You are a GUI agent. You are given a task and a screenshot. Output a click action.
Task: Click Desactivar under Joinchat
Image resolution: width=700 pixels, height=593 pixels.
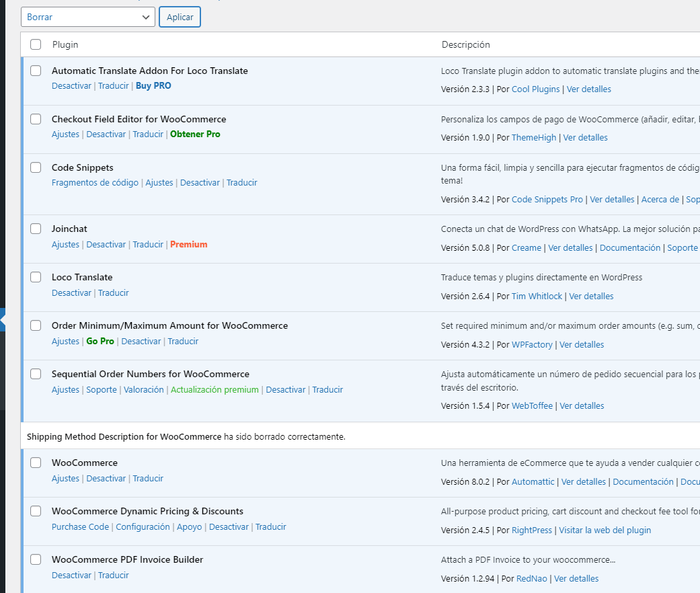click(x=106, y=245)
